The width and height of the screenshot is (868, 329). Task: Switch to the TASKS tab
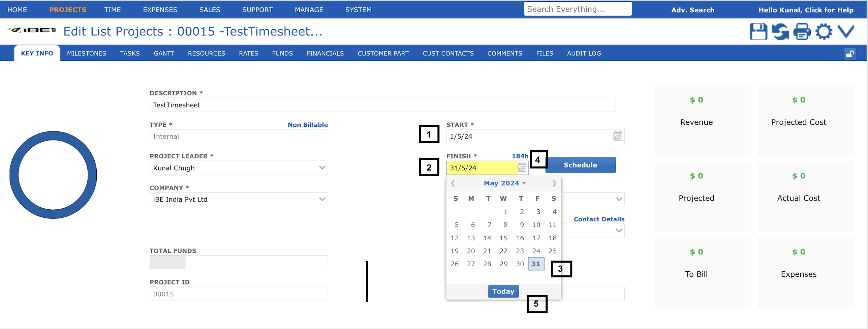(x=130, y=53)
